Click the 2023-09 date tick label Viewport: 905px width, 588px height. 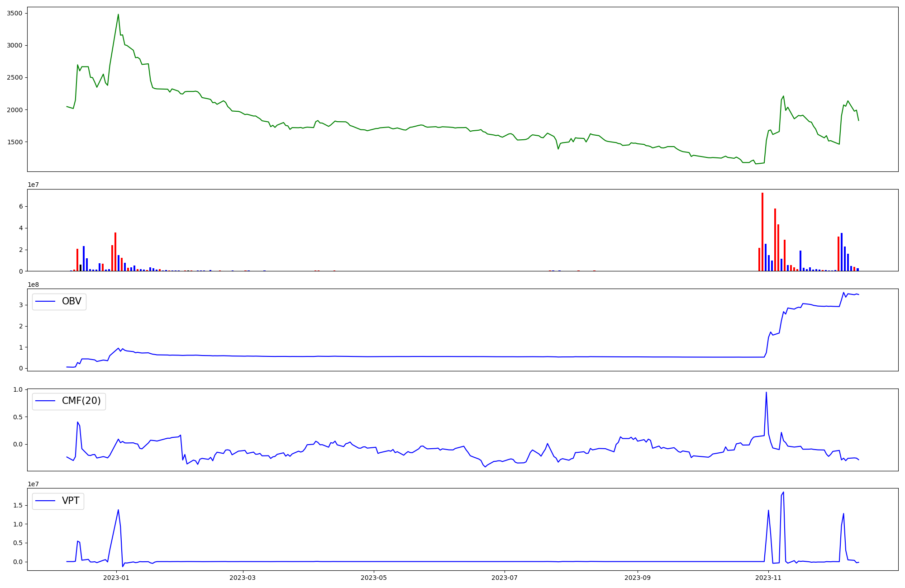(638, 578)
